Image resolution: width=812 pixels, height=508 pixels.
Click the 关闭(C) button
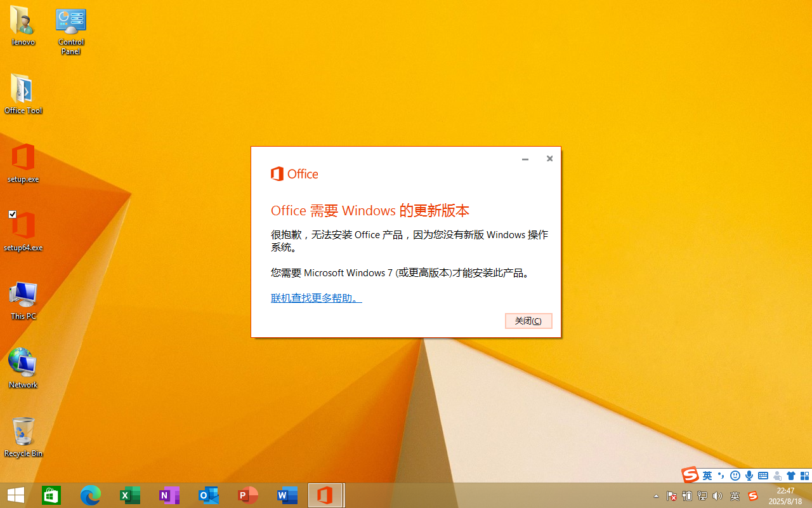pyautogui.click(x=528, y=321)
